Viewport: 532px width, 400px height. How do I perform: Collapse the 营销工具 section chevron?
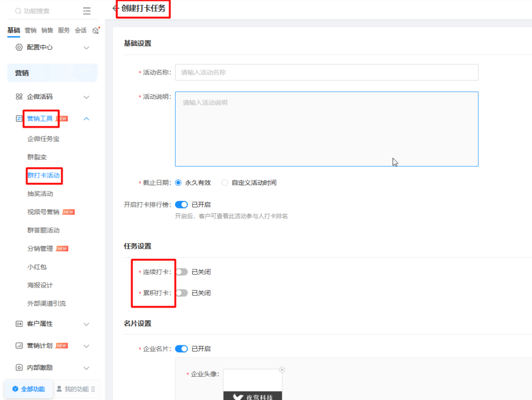click(87, 119)
